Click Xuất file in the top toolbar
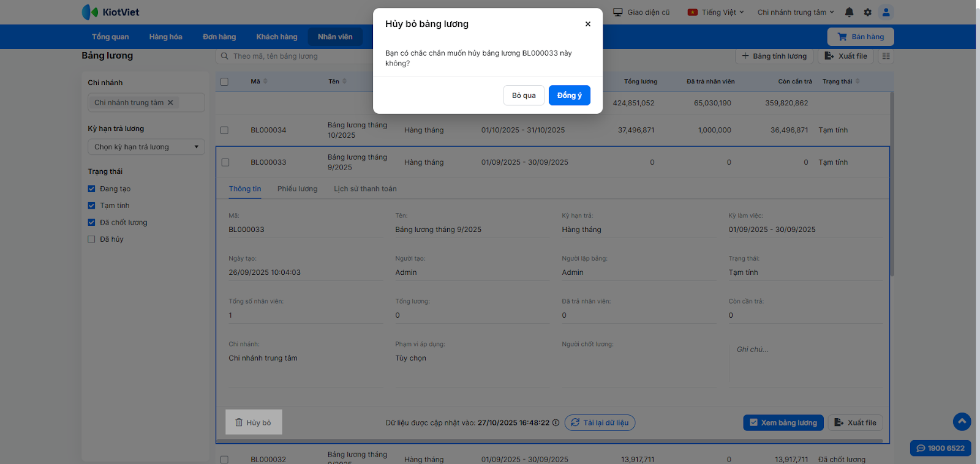 coord(846,56)
